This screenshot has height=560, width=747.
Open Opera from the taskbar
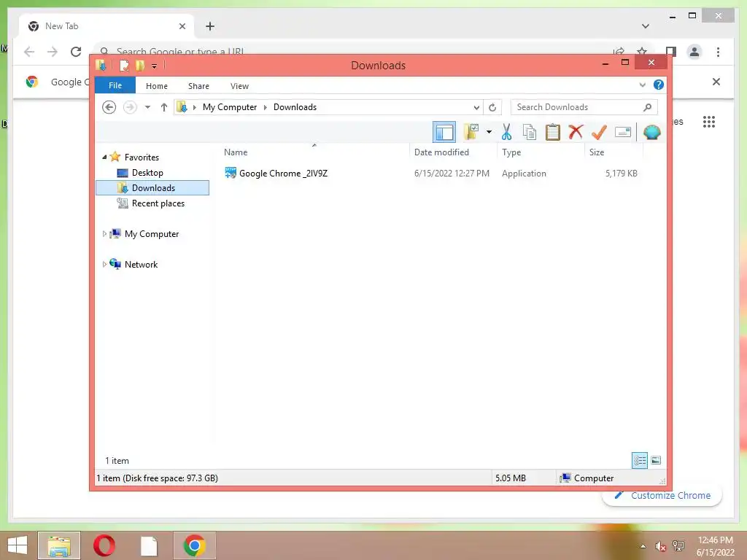pyautogui.click(x=104, y=545)
